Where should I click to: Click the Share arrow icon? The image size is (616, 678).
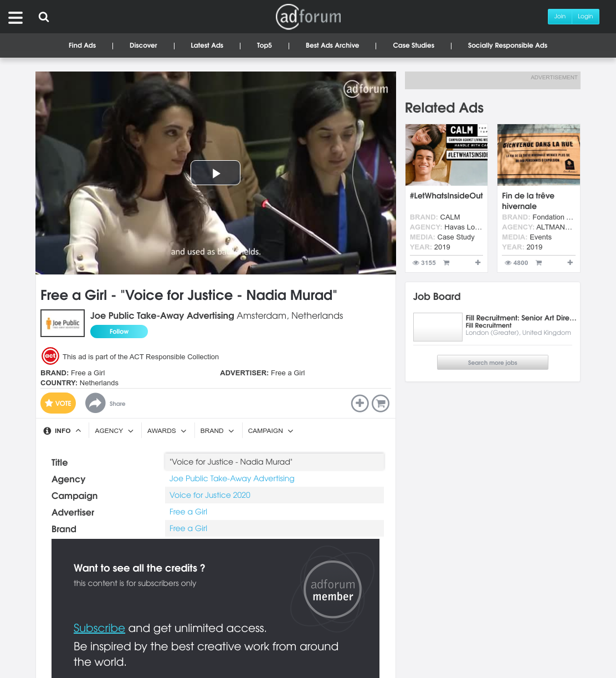coord(95,403)
